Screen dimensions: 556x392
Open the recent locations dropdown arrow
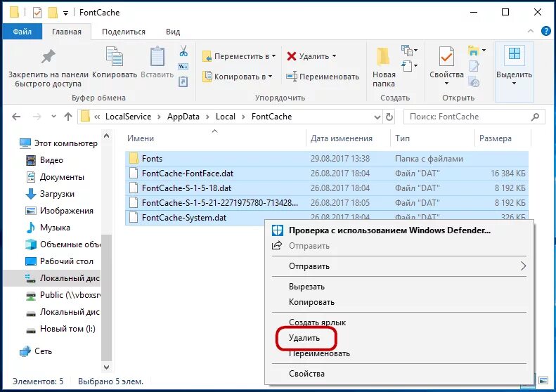pyautogui.click(x=53, y=116)
